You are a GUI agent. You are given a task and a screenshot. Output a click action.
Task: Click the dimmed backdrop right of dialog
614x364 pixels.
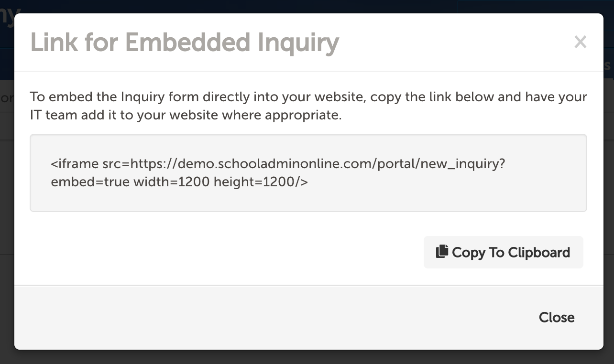point(609,191)
